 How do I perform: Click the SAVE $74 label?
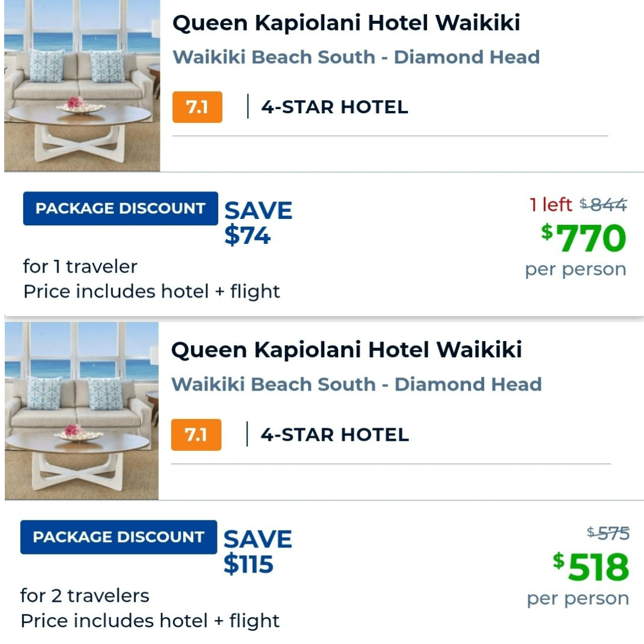pyautogui.click(x=258, y=223)
